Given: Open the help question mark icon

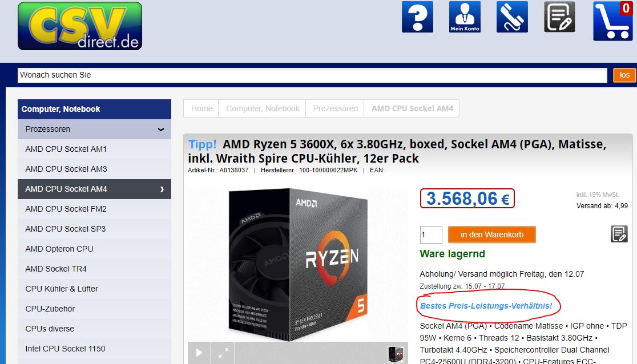Looking at the screenshot, I should 417,17.
